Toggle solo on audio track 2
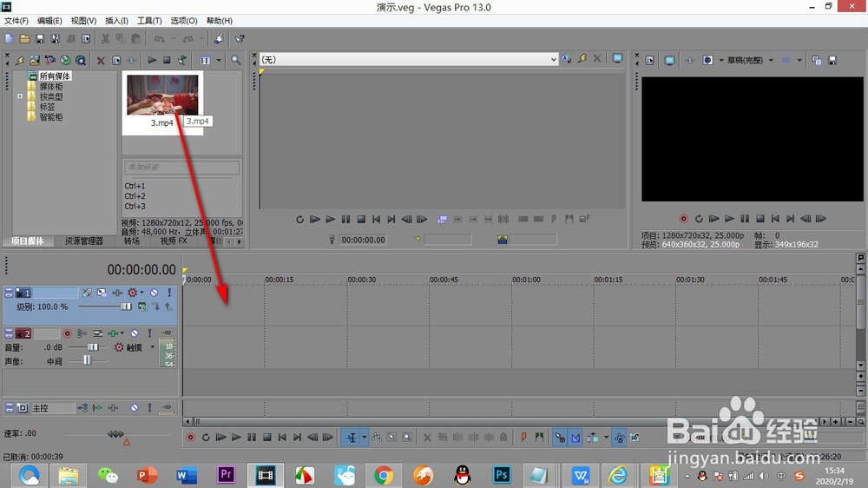 149,333
